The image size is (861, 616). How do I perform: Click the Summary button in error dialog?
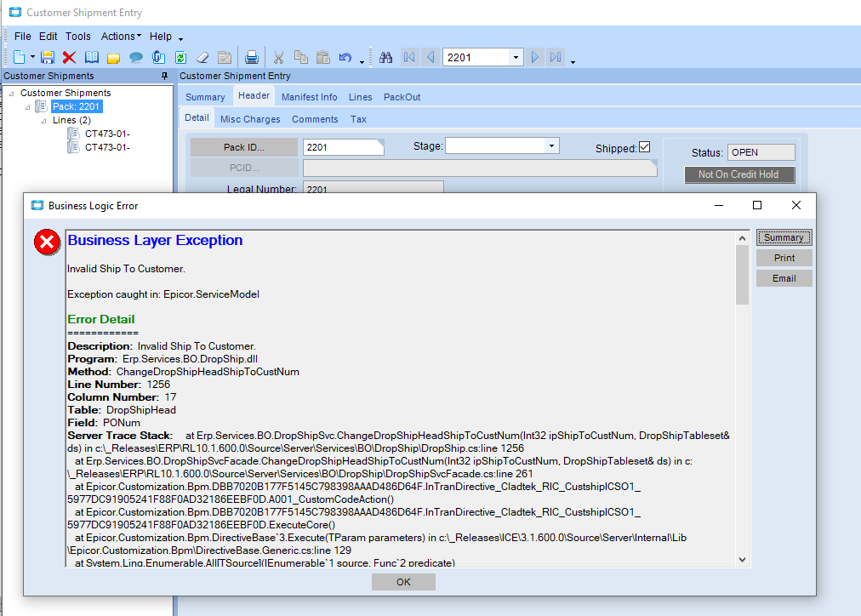click(784, 237)
